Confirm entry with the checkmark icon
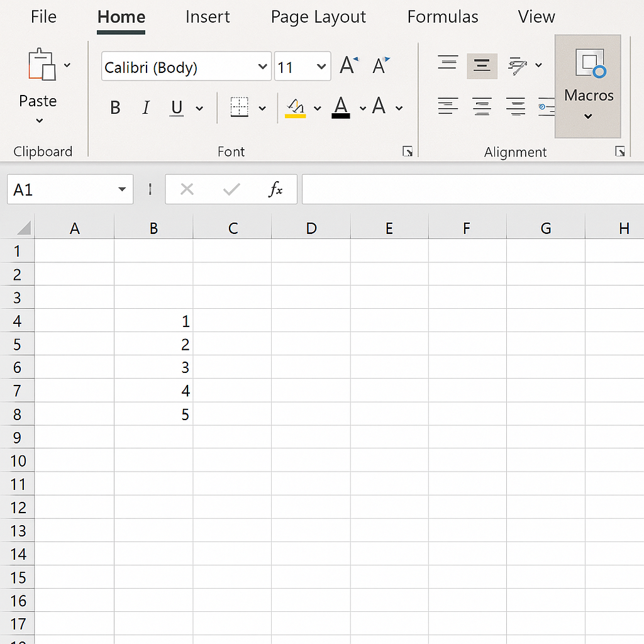 pyautogui.click(x=231, y=189)
